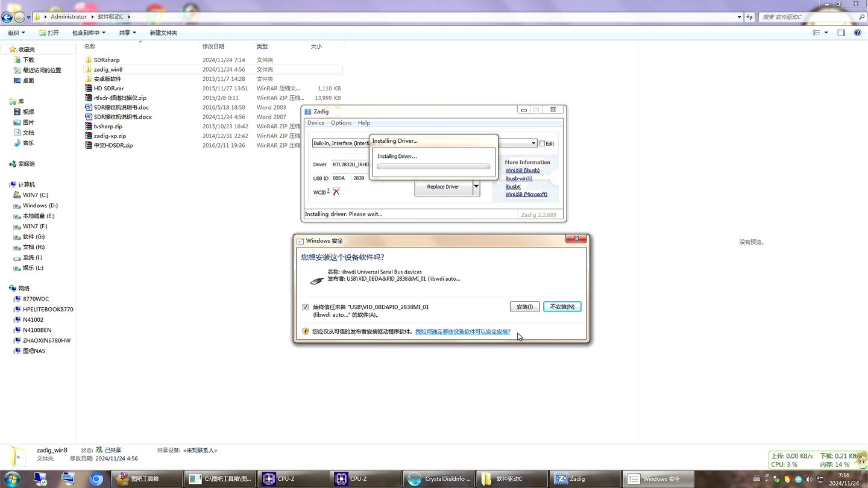
Task: Click the Replace Driver button
Action: tap(443, 187)
